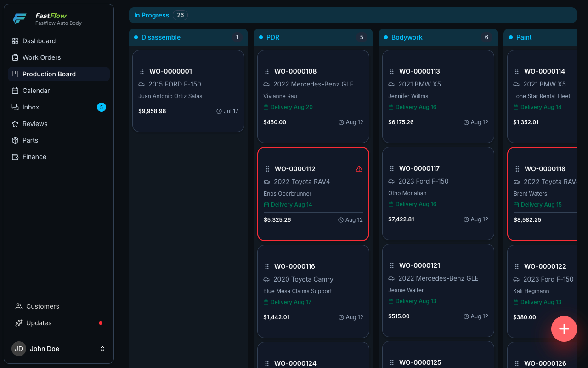Grab the drag handle on WO-0000122
Image resolution: width=588 pixels, height=368 pixels.
tap(517, 266)
